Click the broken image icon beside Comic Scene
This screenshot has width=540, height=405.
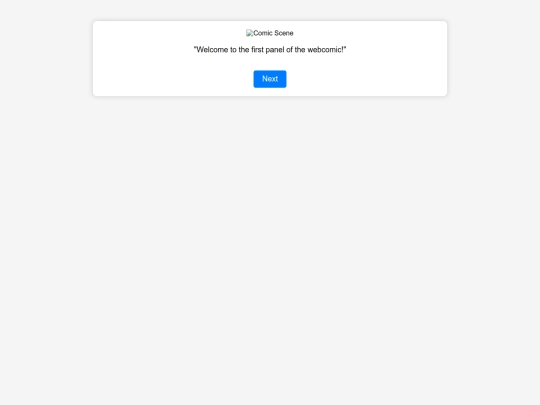coord(249,33)
